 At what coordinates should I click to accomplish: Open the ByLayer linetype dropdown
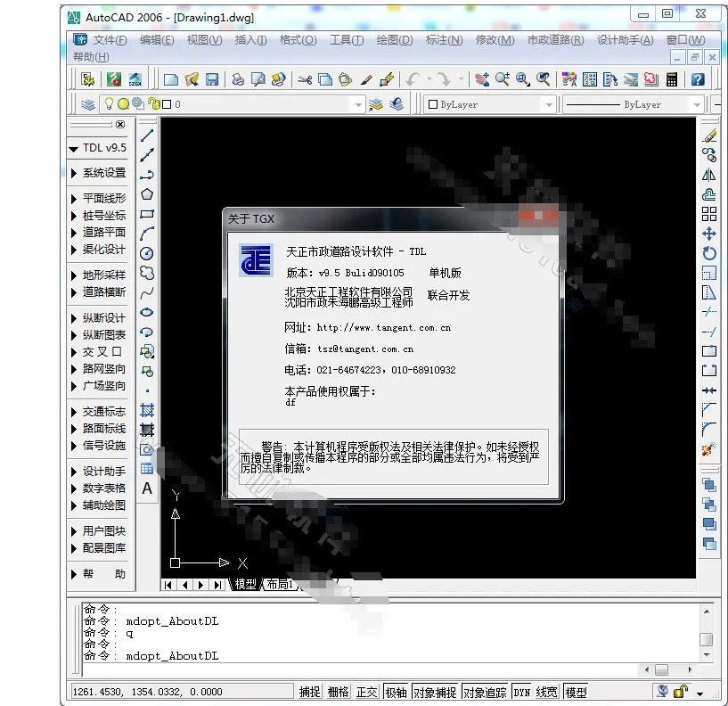click(697, 104)
